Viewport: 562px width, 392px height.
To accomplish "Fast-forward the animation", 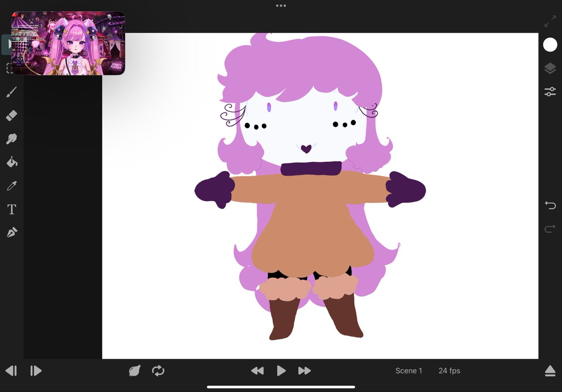I will (x=304, y=371).
